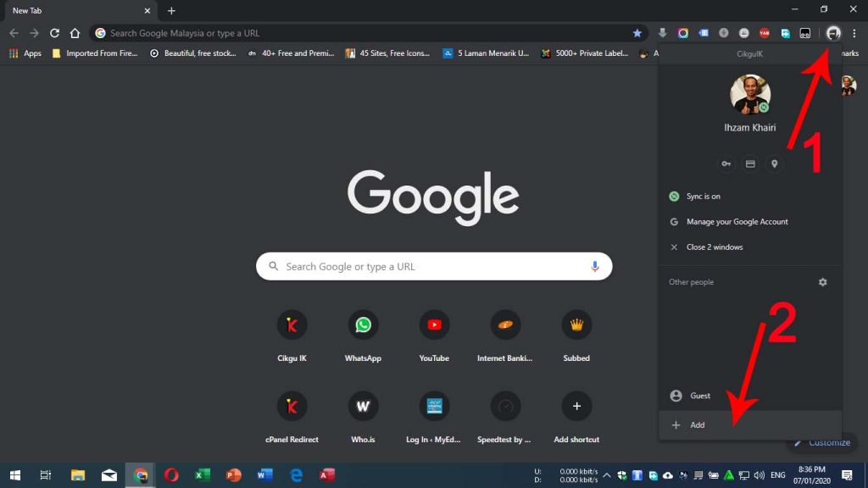Launch PowerPoint from the taskbar
The height and width of the screenshot is (488, 868).
[234, 474]
